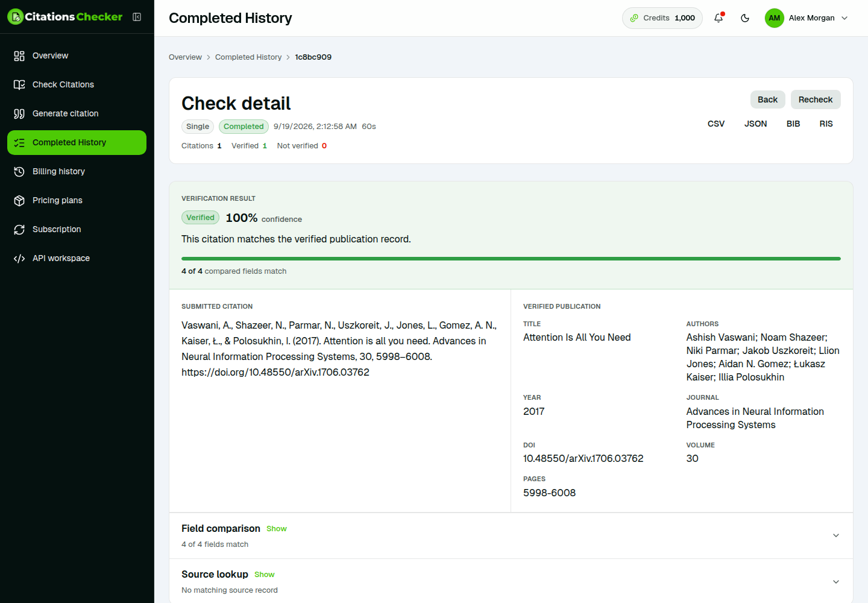Click the Completed History checklist icon
This screenshot has width=868, height=603.
point(19,142)
